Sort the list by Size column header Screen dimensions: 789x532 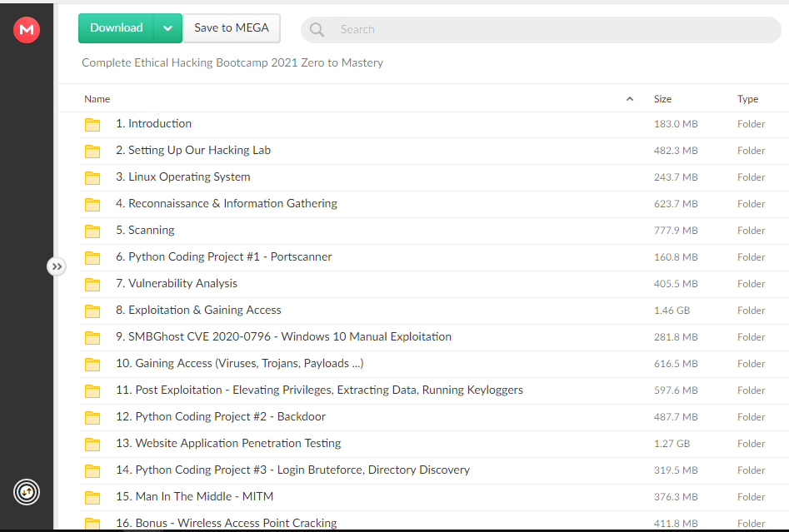pos(662,99)
